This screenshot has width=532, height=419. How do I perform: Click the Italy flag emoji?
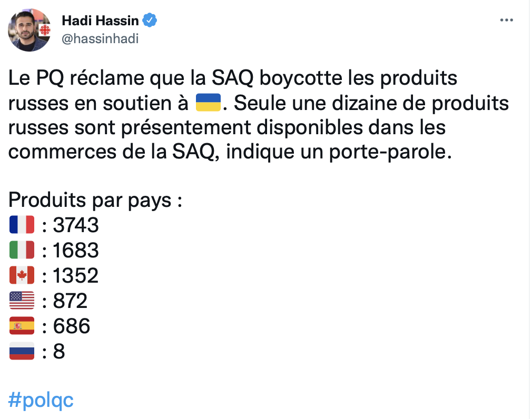point(22,250)
